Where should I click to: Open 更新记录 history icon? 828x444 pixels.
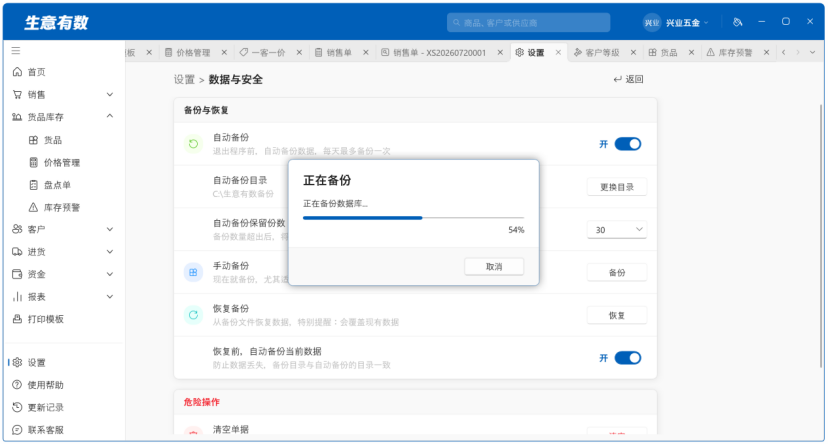17,407
